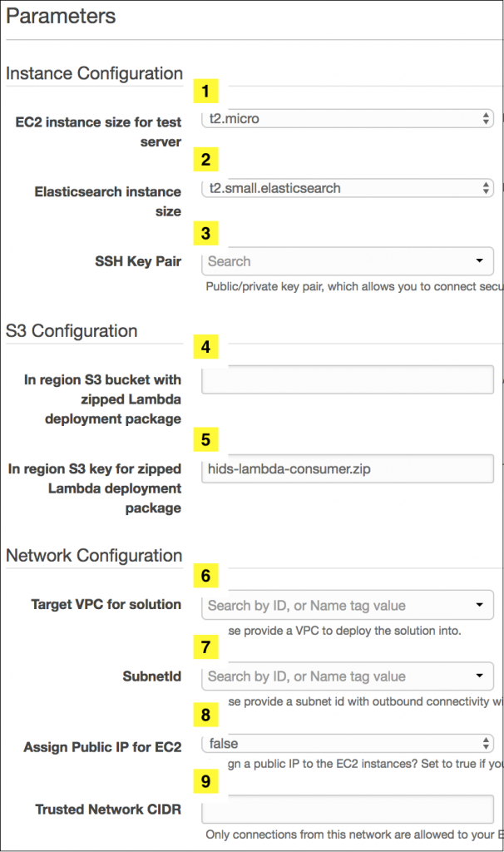Click the Target VPC dropdown chevron
Screen dimensions: 504x852
click(x=481, y=605)
